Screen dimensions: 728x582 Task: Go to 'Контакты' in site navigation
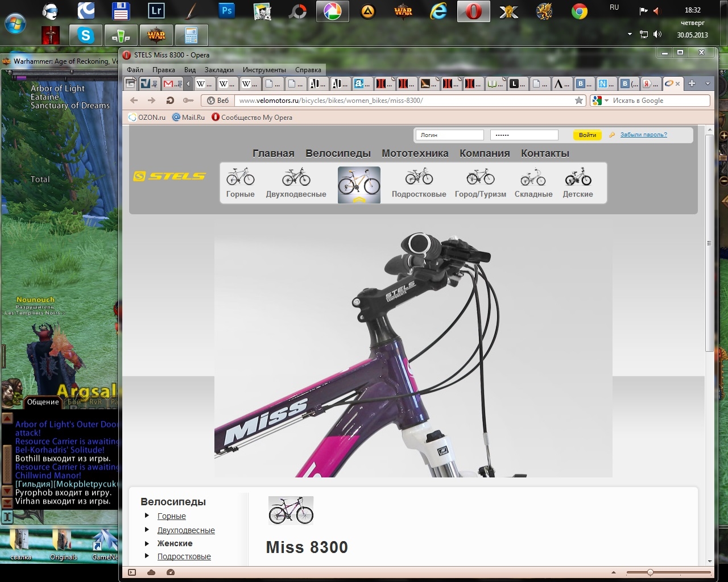click(x=545, y=153)
